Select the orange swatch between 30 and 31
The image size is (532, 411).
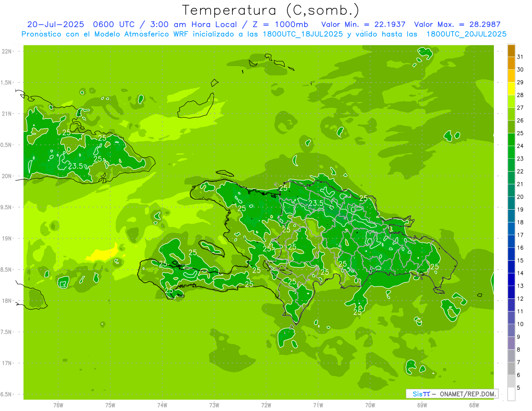[511, 63]
